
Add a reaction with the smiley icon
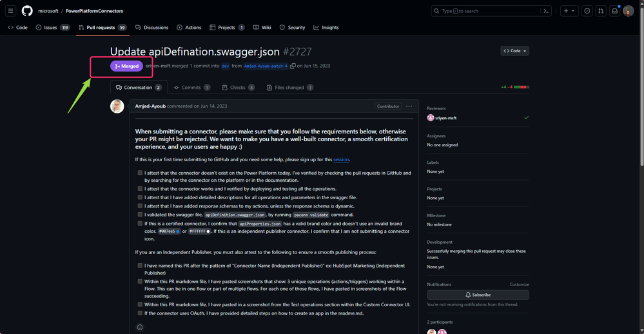click(140, 328)
